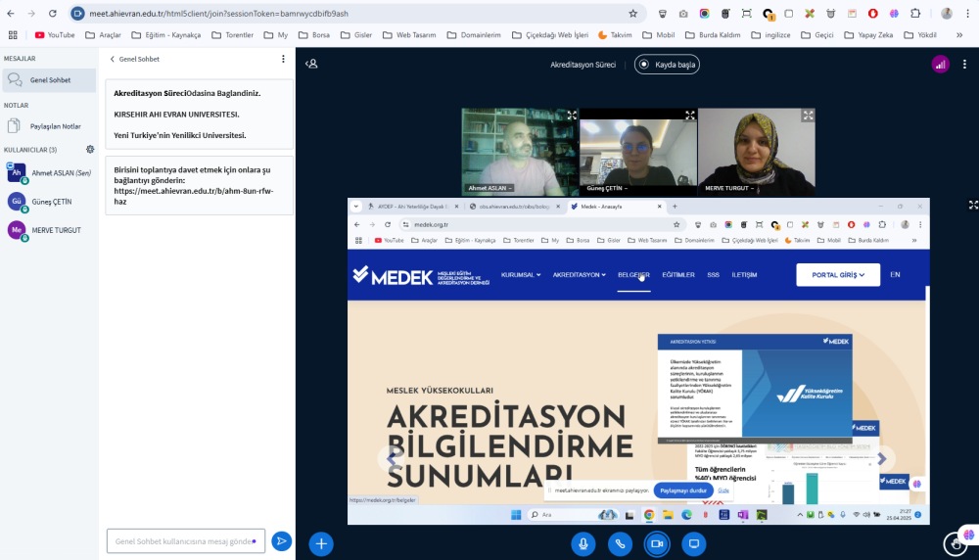Show more bookmarks with double chevron
Screen dimensions: 979x560
[959, 35]
